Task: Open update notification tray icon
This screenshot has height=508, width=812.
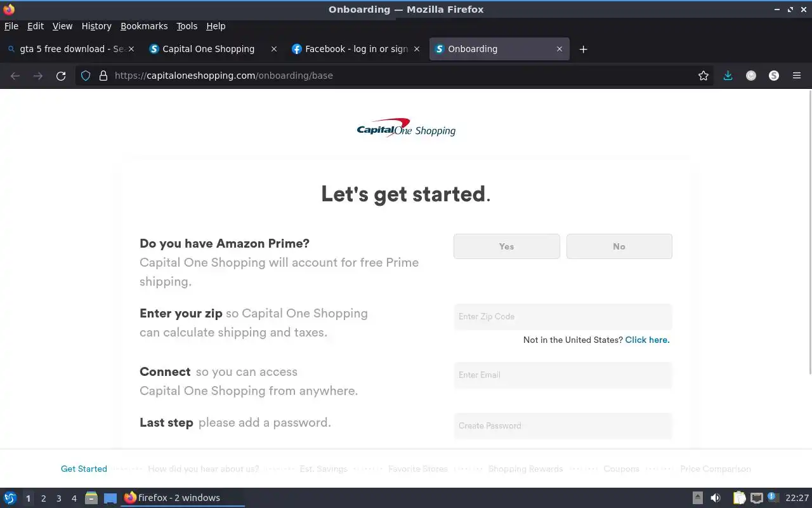Action: click(773, 497)
